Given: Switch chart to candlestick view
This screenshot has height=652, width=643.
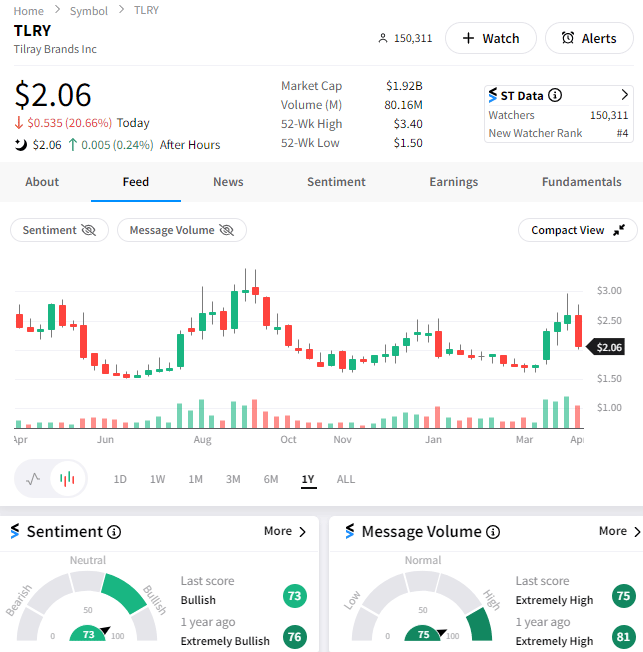Looking at the screenshot, I should [x=67, y=479].
